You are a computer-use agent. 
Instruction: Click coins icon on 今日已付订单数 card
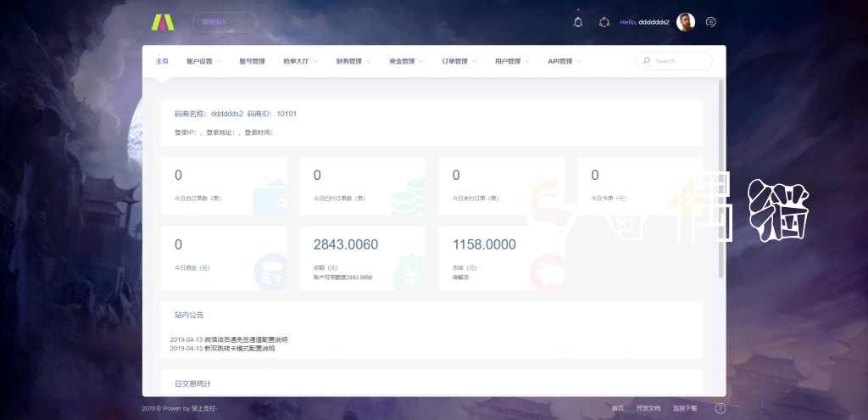point(409,197)
